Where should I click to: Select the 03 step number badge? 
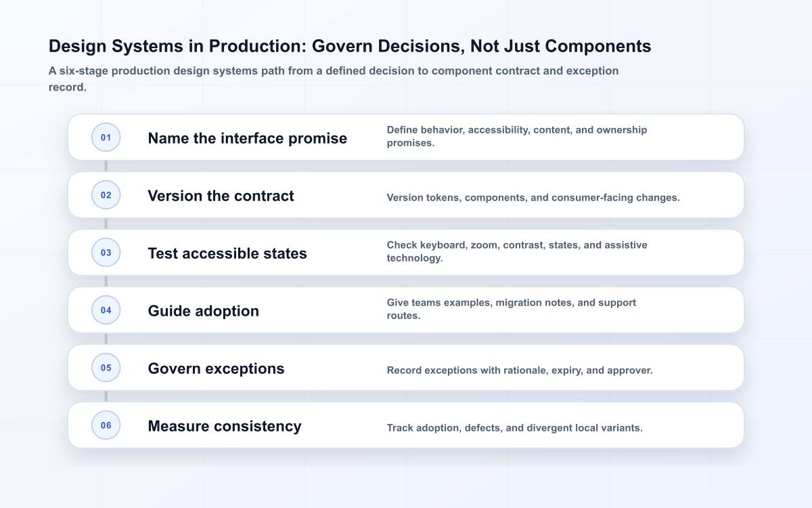click(106, 253)
